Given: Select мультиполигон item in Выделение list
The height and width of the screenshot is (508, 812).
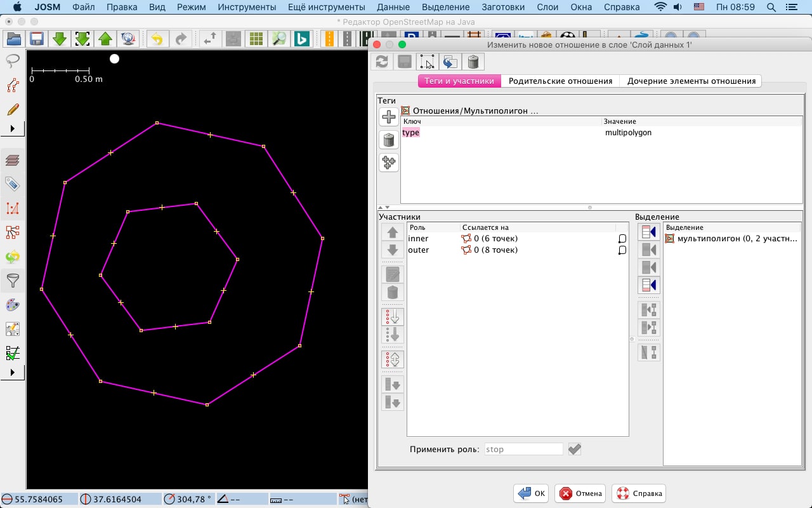Looking at the screenshot, I should point(732,239).
